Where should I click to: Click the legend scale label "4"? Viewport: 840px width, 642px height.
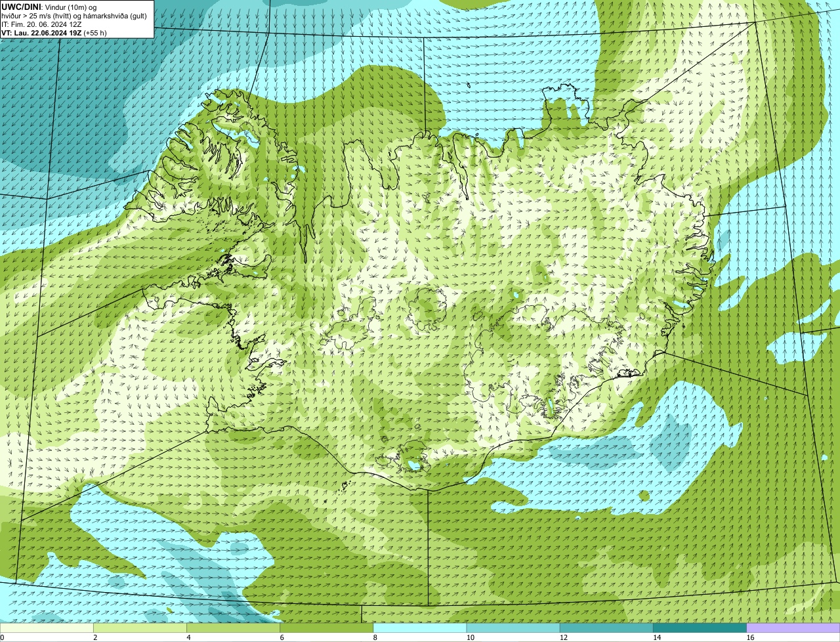(x=188, y=637)
